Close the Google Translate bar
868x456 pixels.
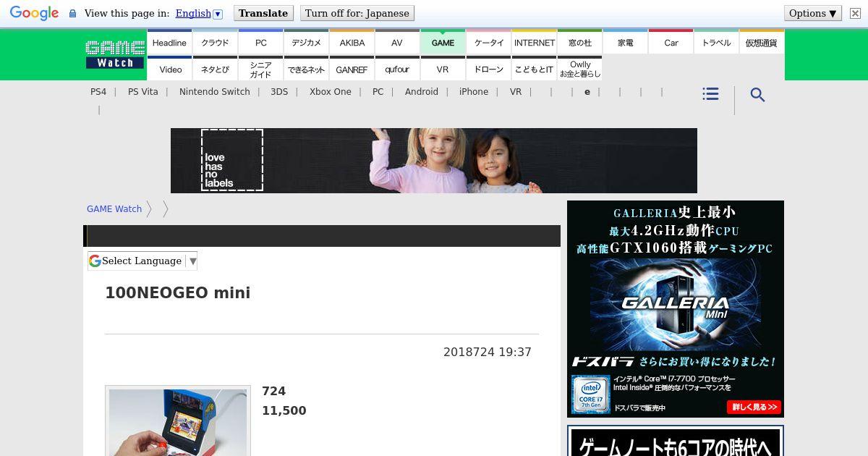[x=855, y=13]
